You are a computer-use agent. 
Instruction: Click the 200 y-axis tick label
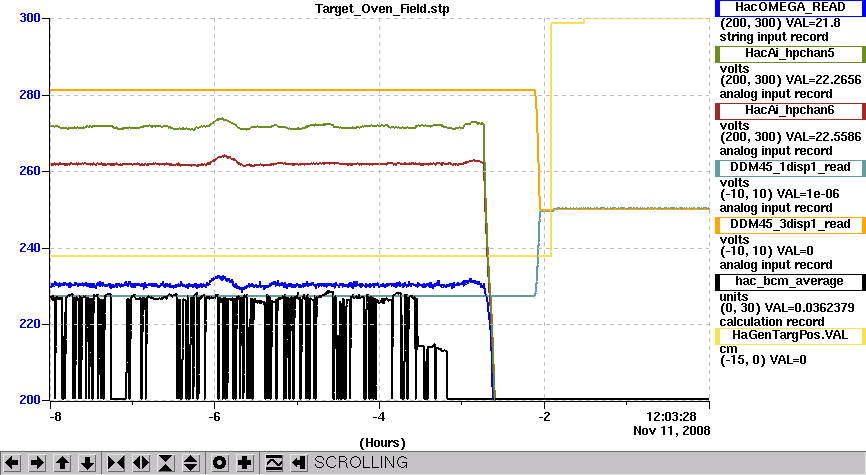[30, 399]
